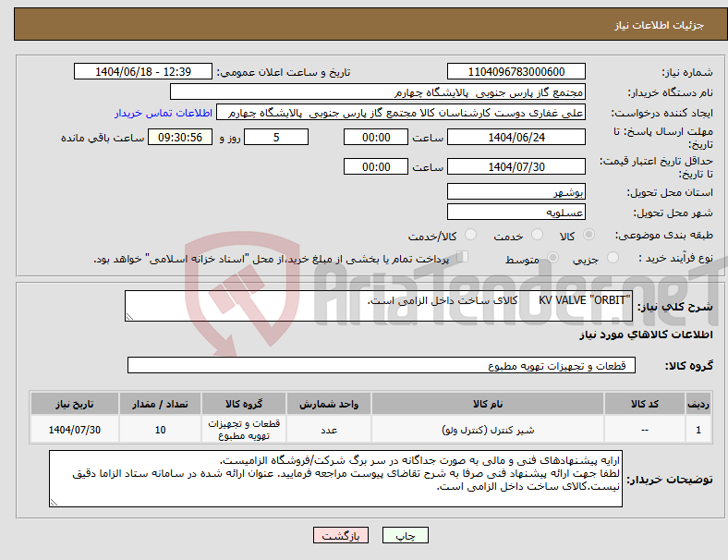
Task: Click the طبقه بندی موضوعی label
Action: 664,235
